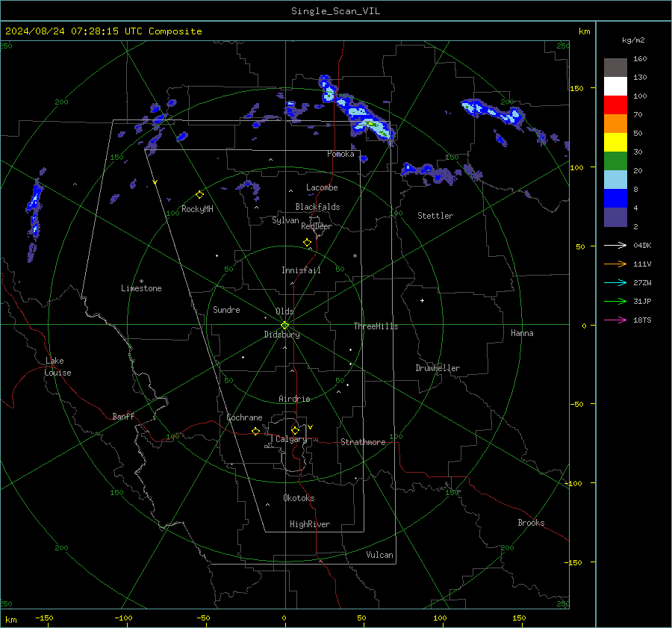Viewport: 672px width, 628px height.
Task: Click the white plus marker northwest of Hanna
Action: pos(422,300)
